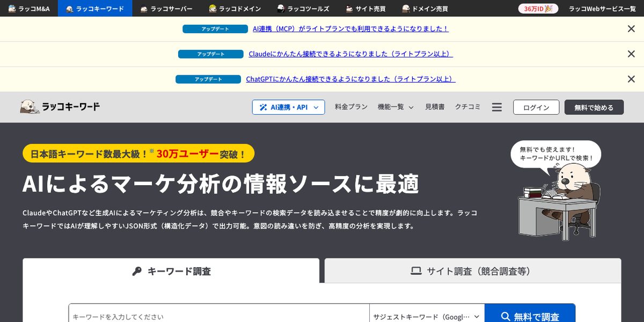This screenshot has height=322, width=644.
Task: Open the AI連携（MCP）ライトプラン announcement link
Action: tap(350, 29)
